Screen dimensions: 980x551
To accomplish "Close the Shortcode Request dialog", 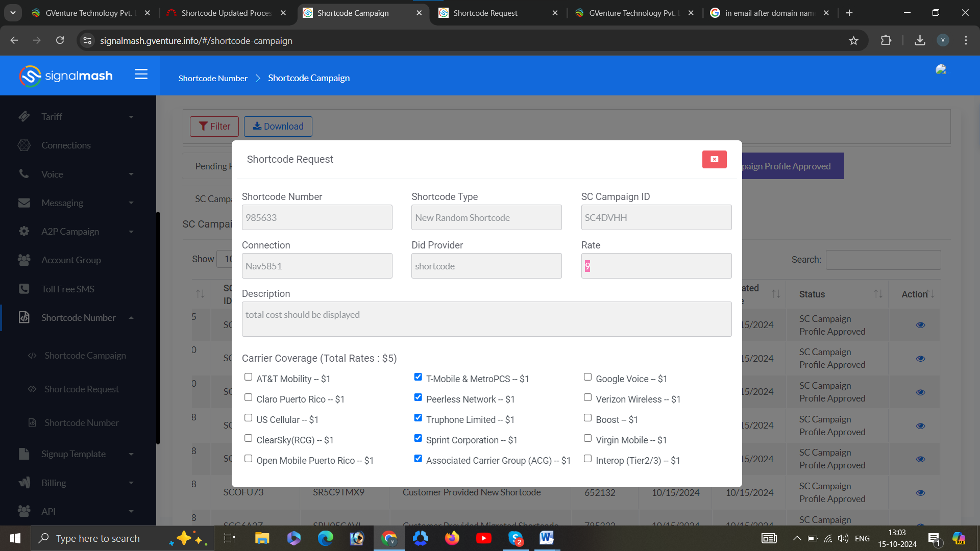I will coord(714,159).
